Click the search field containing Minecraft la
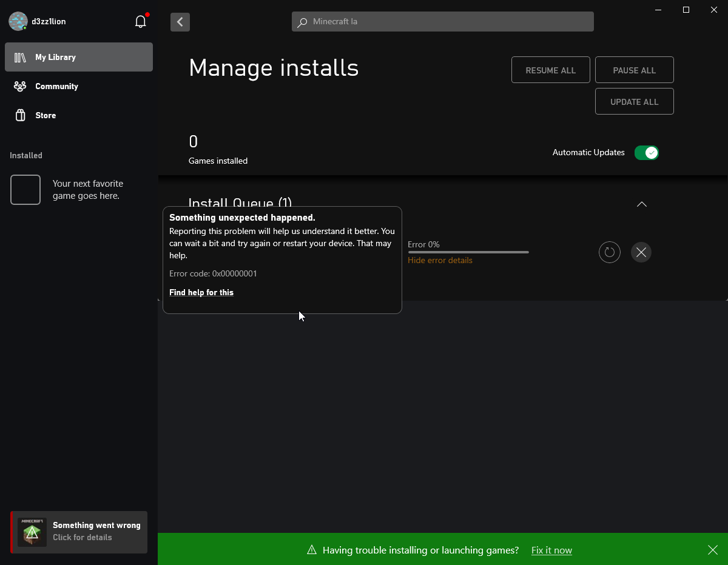The height and width of the screenshot is (565, 728). click(443, 22)
